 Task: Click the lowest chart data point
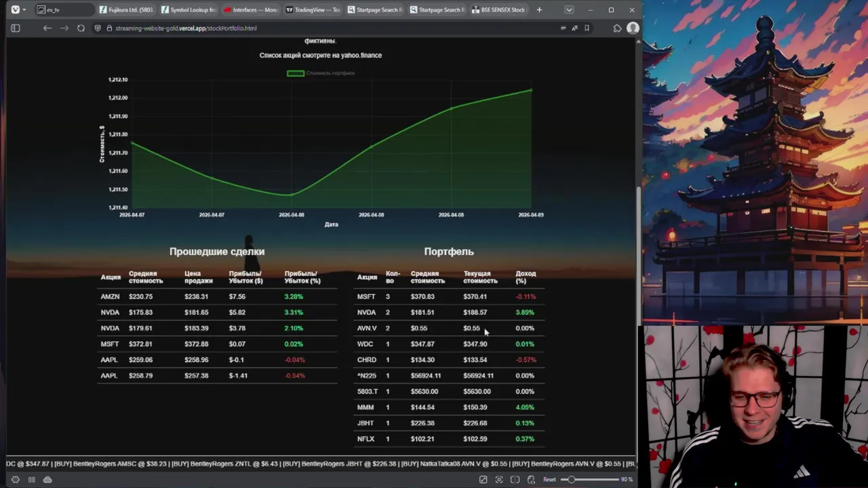291,195
